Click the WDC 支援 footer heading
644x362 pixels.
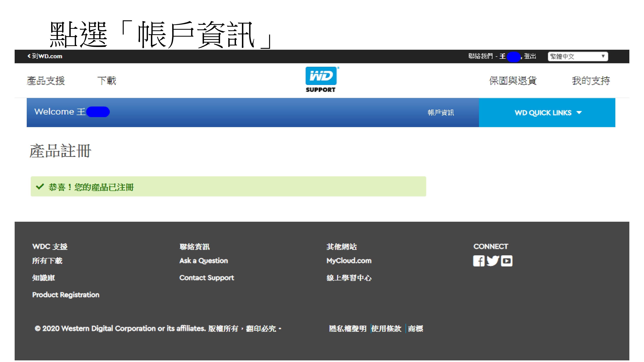[x=50, y=247]
